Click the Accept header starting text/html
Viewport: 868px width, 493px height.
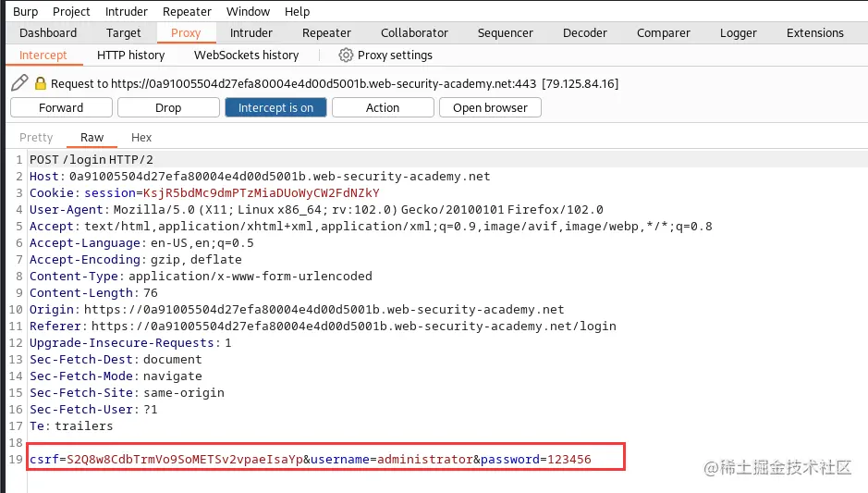371,226
